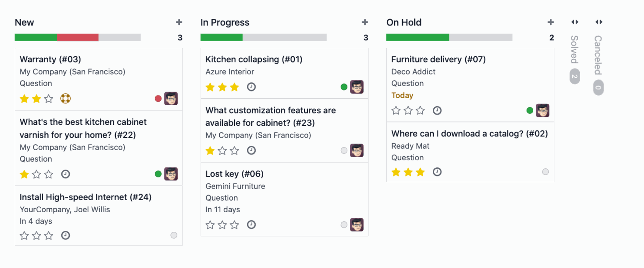Expand the folded Solved column
Image resolution: width=644 pixels, height=268 pixels.
(575, 22)
